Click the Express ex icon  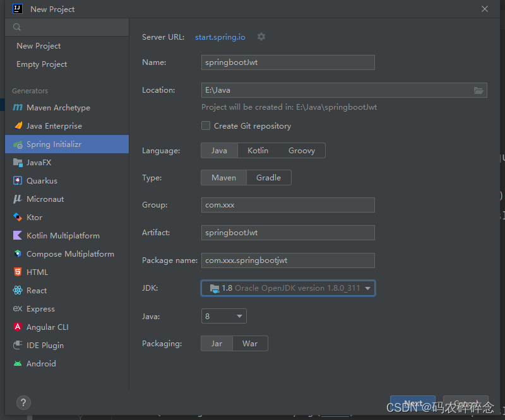click(18, 308)
